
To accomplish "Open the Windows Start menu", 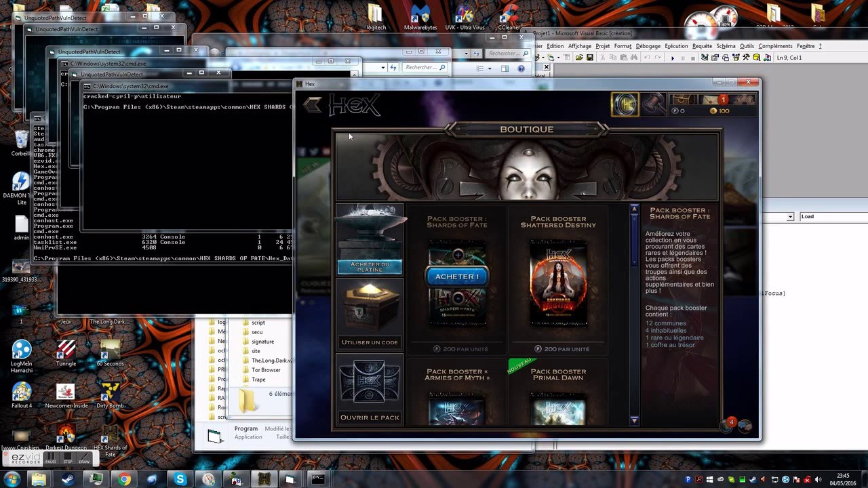I will 12,479.
